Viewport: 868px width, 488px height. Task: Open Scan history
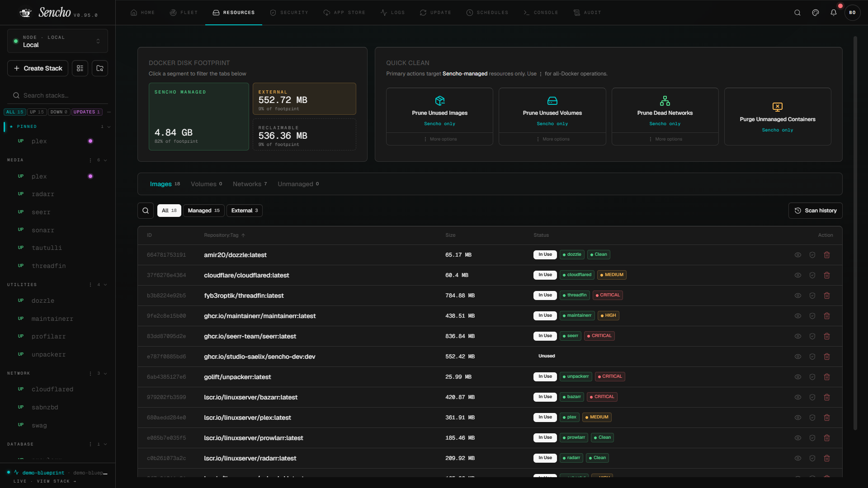(815, 211)
